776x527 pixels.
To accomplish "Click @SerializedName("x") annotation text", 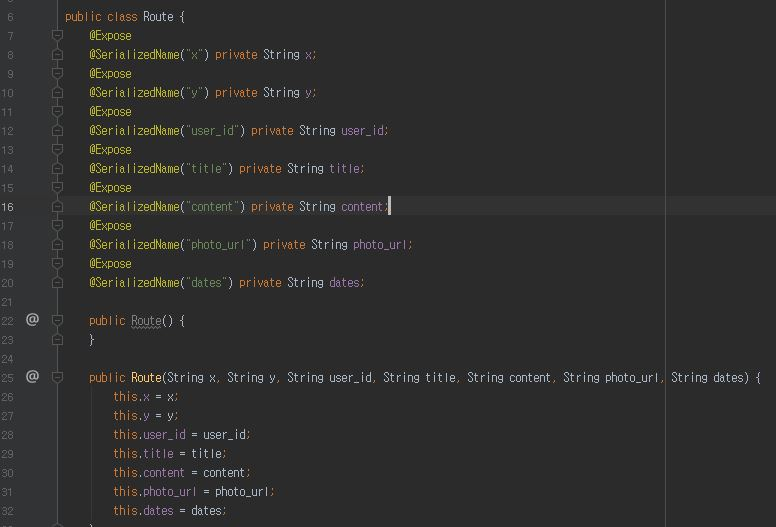I will (x=149, y=54).
